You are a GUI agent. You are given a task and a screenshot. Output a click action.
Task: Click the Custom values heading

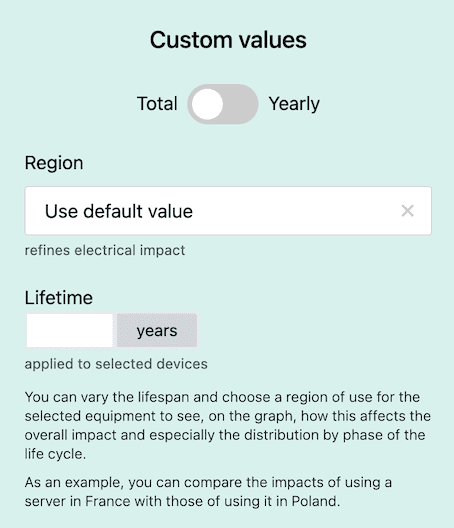point(228,40)
